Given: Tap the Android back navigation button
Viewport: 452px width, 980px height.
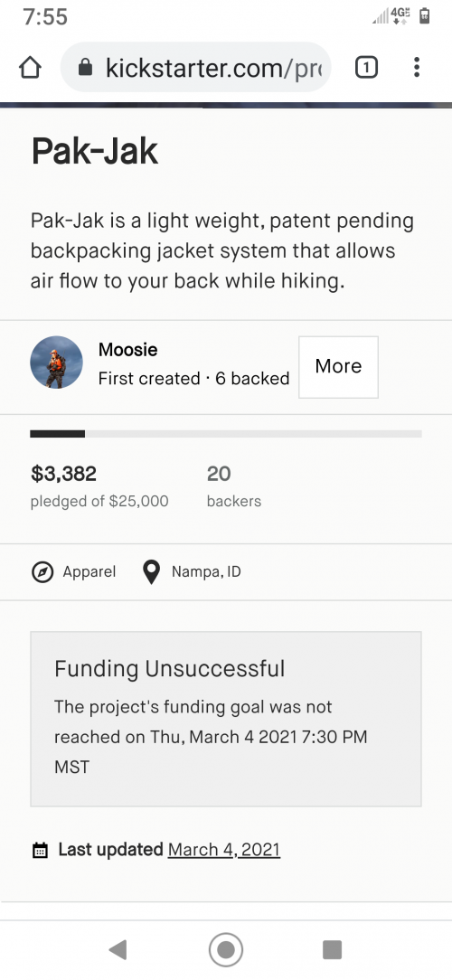Looking at the screenshot, I should click(x=118, y=950).
